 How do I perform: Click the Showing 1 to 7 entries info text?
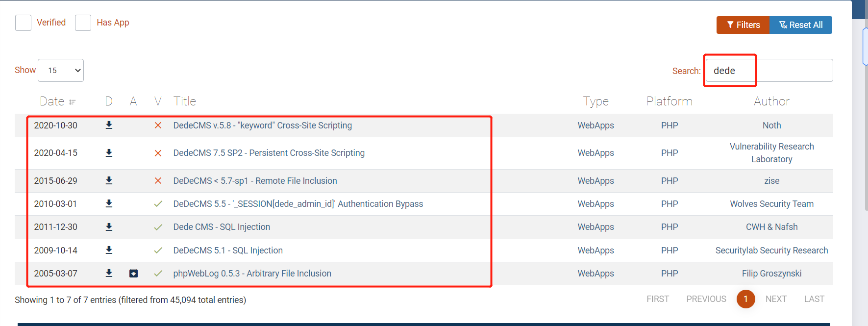[x=130, y=300]
